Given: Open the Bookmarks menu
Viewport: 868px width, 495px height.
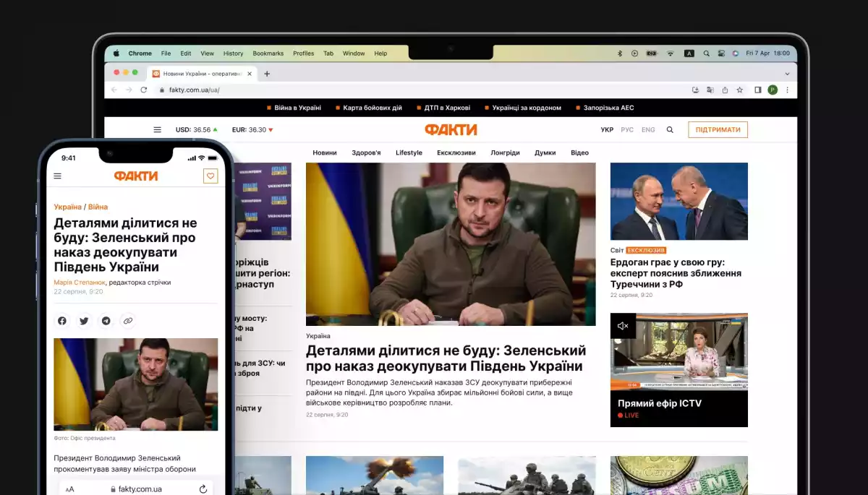Looking at the screenshot, I should tap(268, 53).
